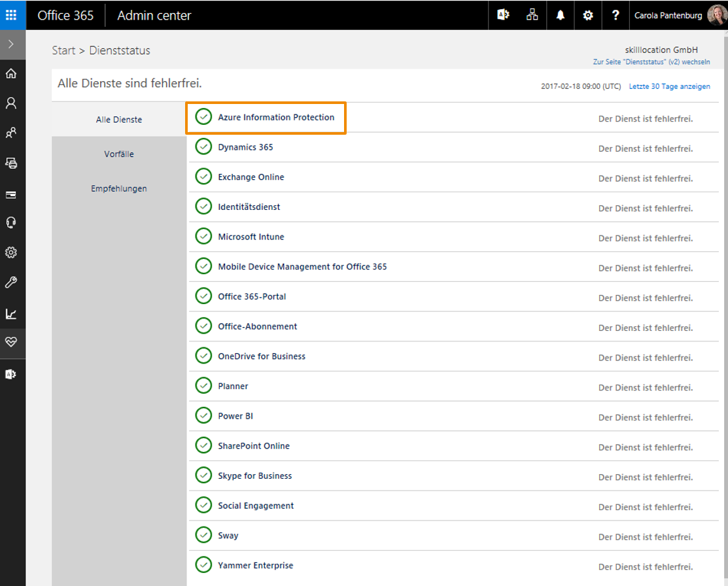The image size is (728, 586).
Task: Click the SharePoint Online status 'Der Dienst ist fehlerfrei.'
Action: click(x=646, y=447)
